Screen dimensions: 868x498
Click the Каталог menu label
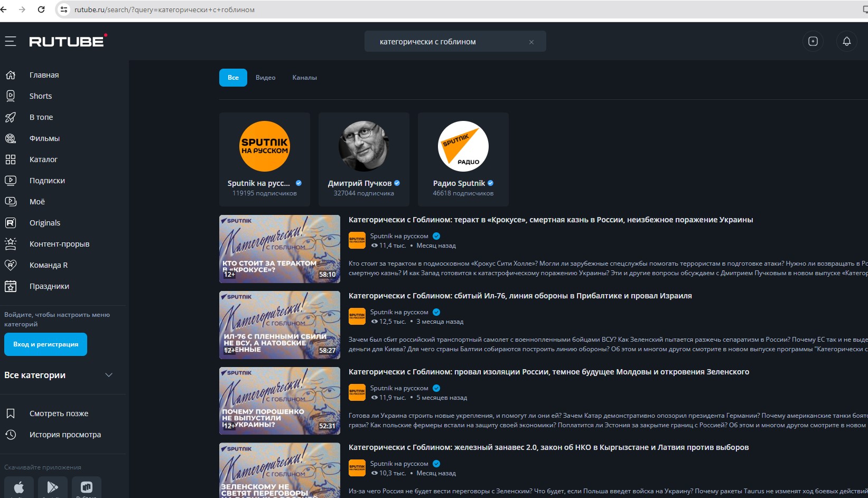(43, 159)
